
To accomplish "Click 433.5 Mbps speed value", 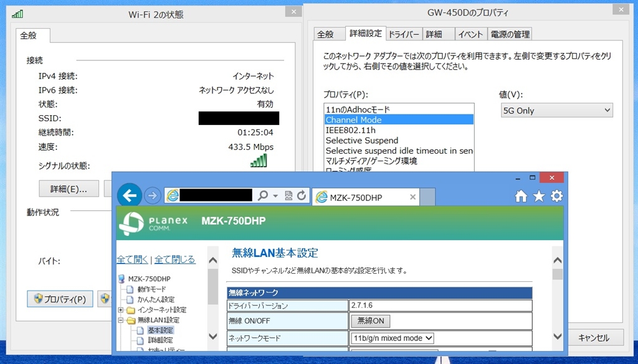I will coord(250,147).
